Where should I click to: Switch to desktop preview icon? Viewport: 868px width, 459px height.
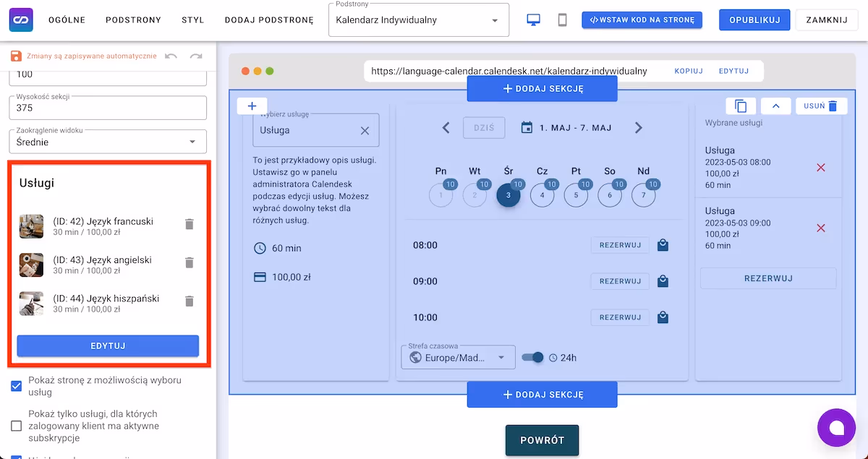533,20
